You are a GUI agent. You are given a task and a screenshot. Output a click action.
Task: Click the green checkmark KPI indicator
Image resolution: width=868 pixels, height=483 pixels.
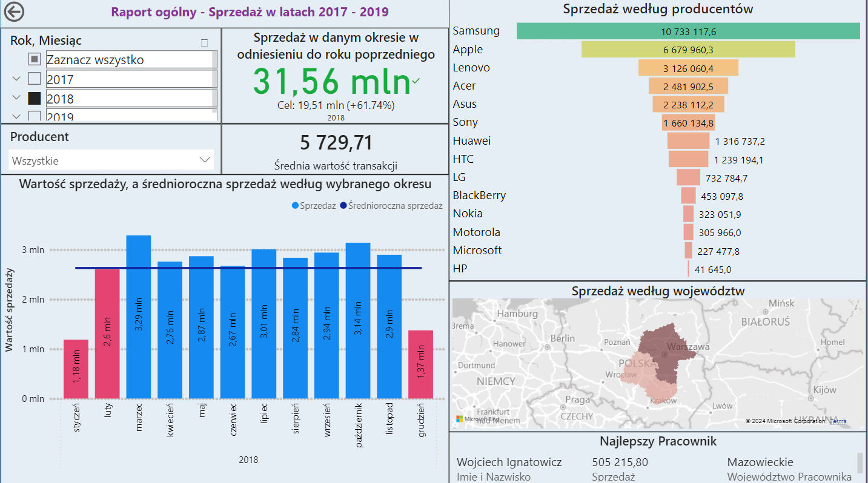[416, 81]
